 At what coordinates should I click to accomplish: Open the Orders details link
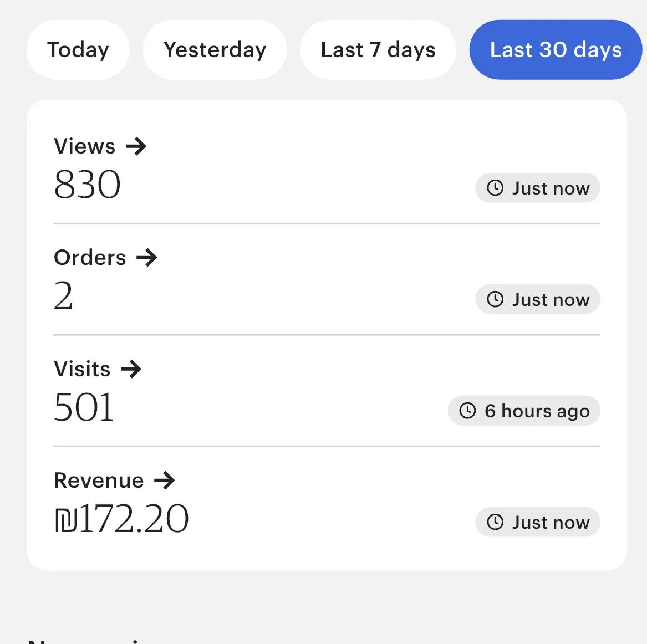[90, 258]
